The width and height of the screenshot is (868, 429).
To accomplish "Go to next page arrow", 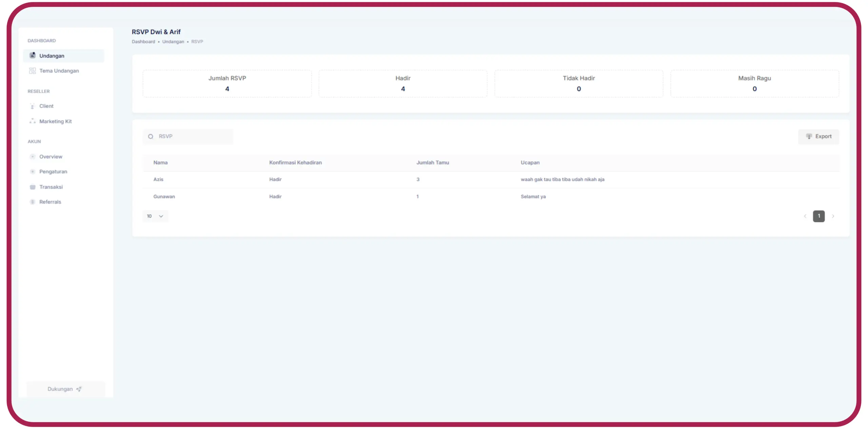I will click(833, 216).
